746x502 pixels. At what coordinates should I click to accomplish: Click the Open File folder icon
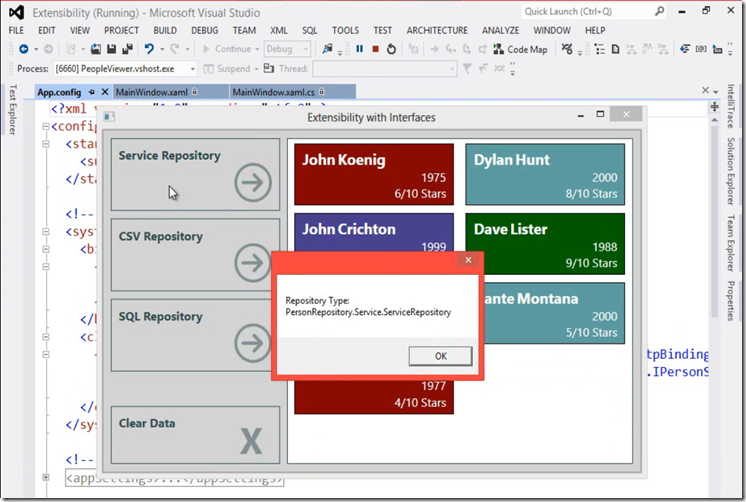pyautogui.click(x=96, y=49)
